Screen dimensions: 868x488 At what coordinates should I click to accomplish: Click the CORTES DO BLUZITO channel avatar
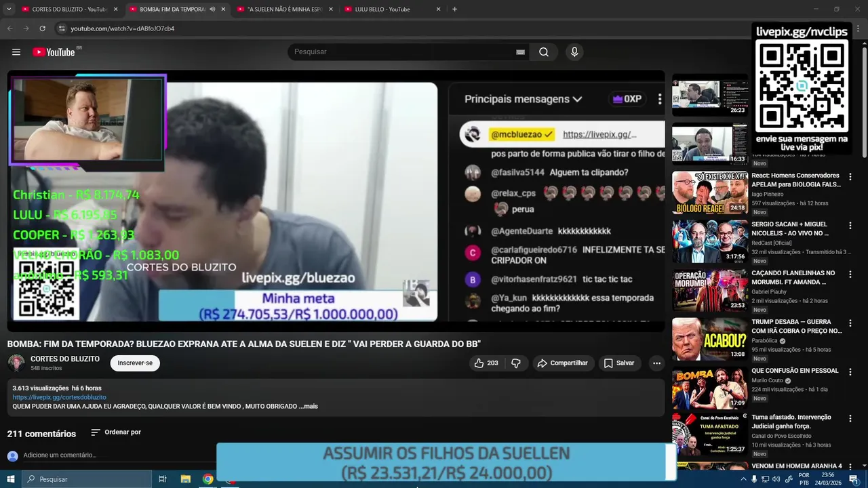(16, 363)
